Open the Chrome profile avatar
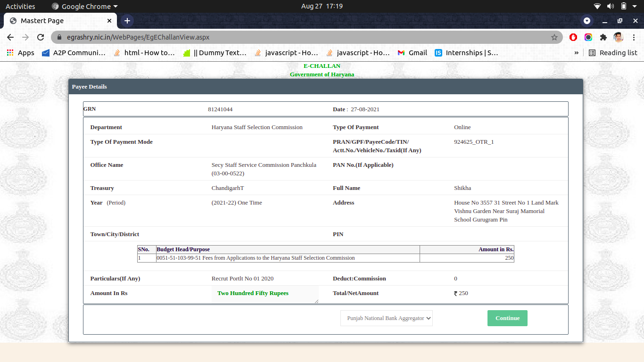The image size is (644, 362). point(618,37)
